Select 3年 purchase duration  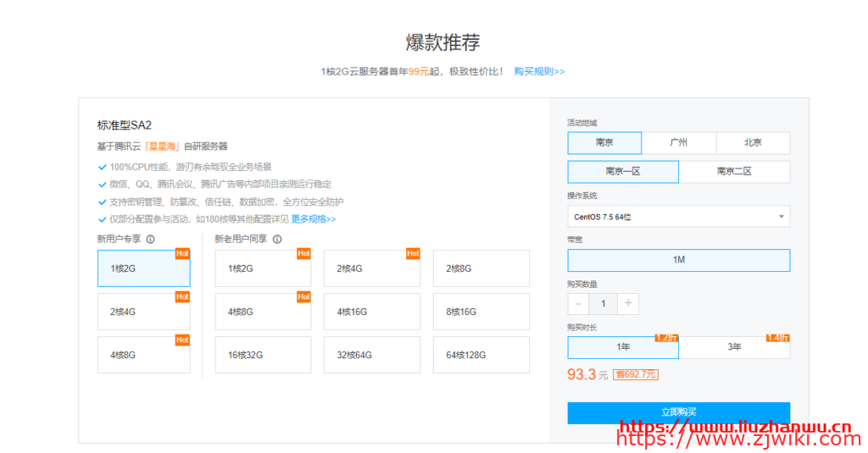(x=735, y=347)
